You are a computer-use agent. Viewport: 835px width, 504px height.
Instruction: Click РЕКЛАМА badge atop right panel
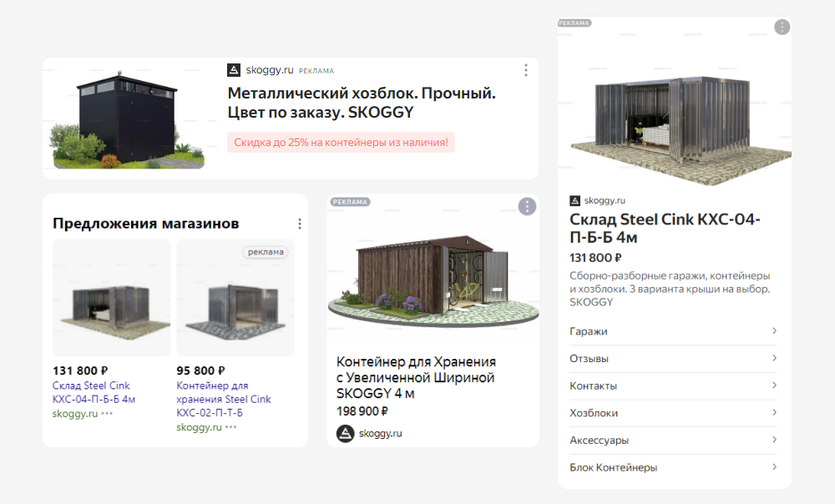coord(574,23)
